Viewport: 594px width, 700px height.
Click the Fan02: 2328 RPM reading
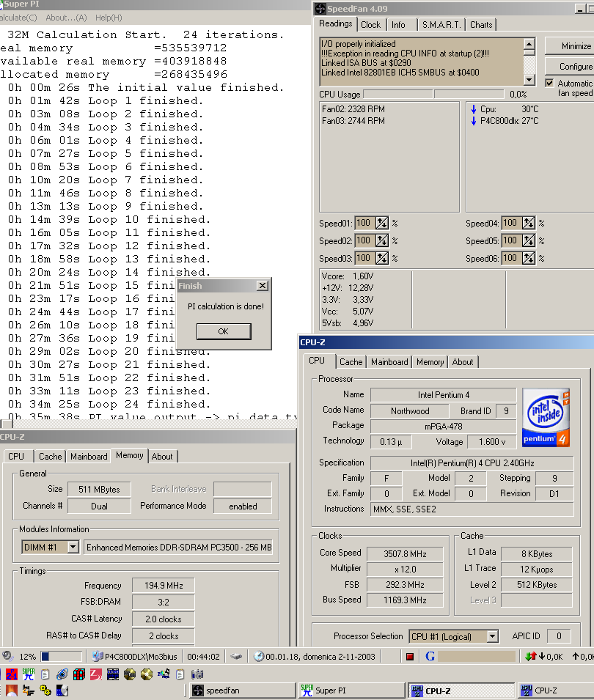pyautogui.click(x=353, y=109)
